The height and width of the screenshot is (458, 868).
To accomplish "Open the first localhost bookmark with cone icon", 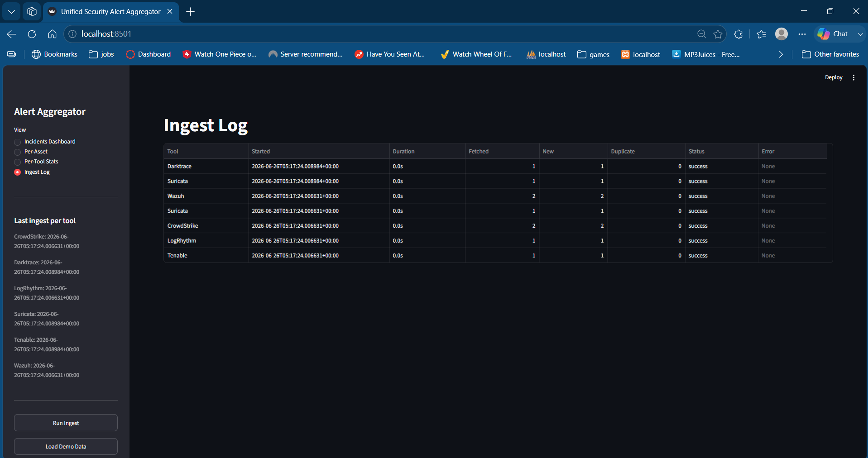I will 546,54.
